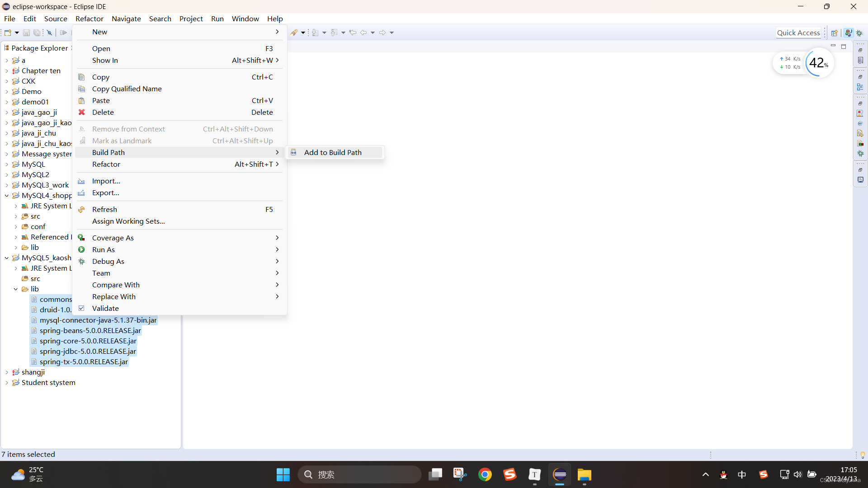868x488 pixels.
Task: Click the taskbar search box
Action: (x=359, y=474)
